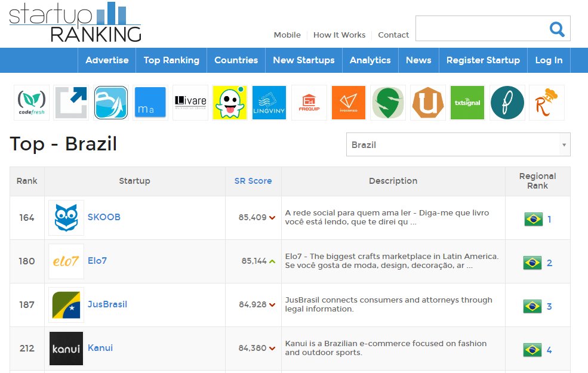This screenshot has height=373, width=588.
Task: Expand the Brazil country dropdown
Action: 458,144
